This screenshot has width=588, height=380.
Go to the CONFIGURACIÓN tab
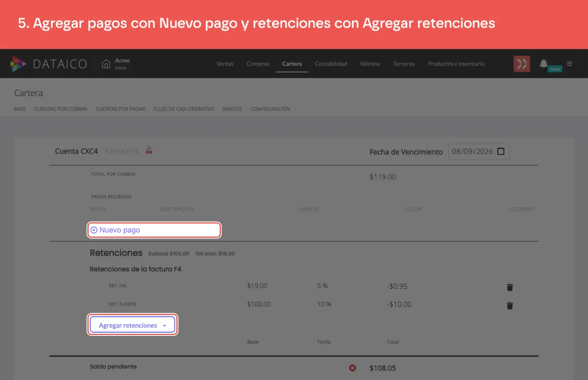[270, 109]
